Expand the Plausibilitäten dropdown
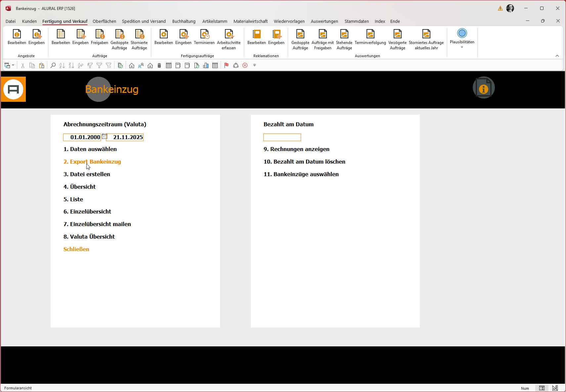 pos(462,47)
